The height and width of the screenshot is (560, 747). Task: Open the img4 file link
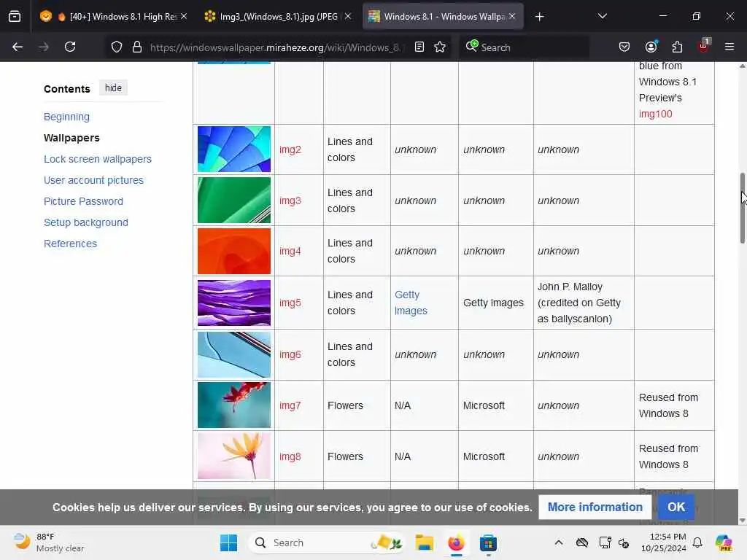click(x=290, y=251)
